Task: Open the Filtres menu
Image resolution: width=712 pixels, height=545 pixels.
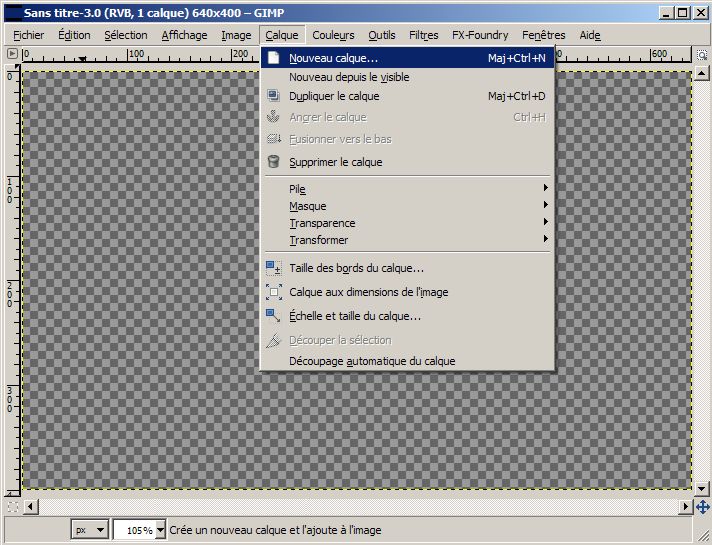Action: (x=424, y=35)
